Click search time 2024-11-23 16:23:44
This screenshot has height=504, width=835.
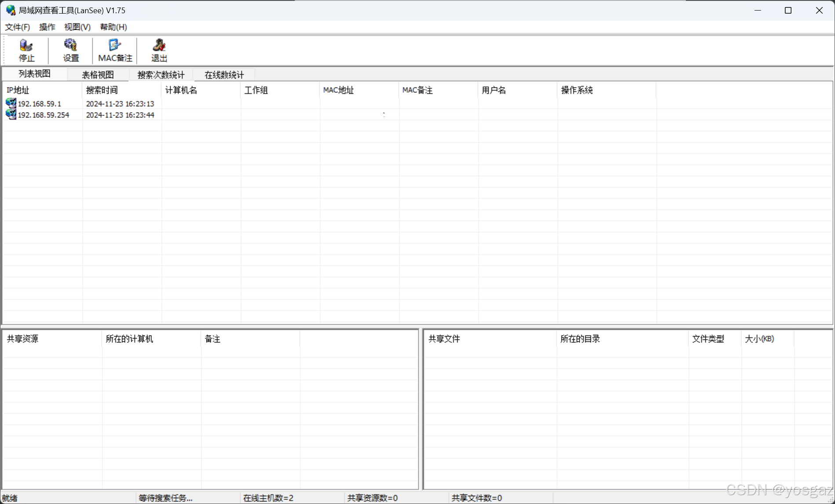[120, 115]
